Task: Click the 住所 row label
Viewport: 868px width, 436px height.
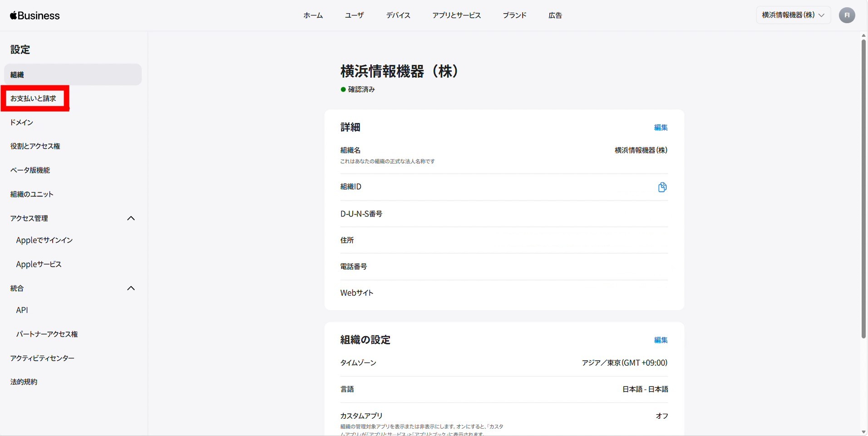Action: 347,240
